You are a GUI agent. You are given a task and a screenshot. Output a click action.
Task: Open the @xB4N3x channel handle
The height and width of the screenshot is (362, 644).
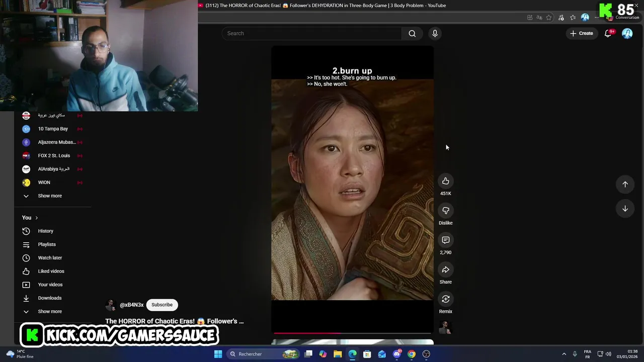coord(132,305)
